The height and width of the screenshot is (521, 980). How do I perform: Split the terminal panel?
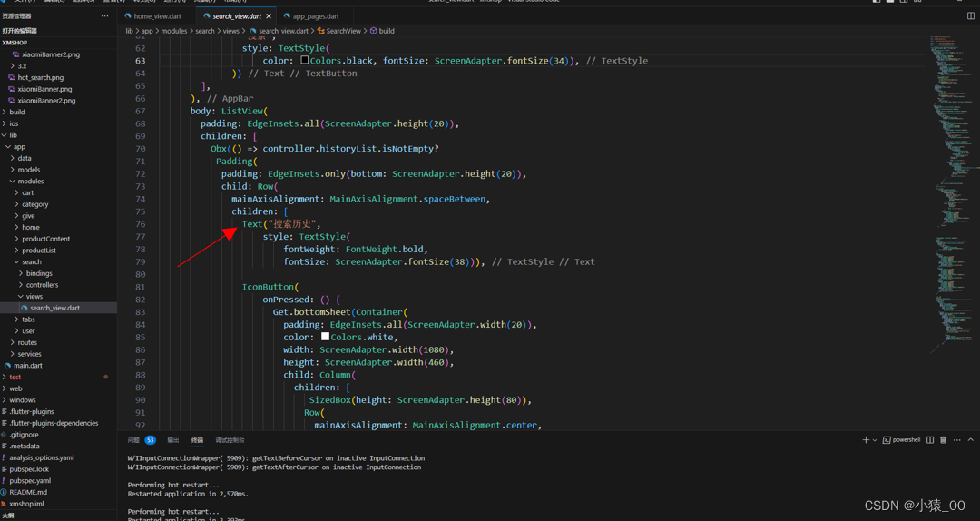(930, 440)
